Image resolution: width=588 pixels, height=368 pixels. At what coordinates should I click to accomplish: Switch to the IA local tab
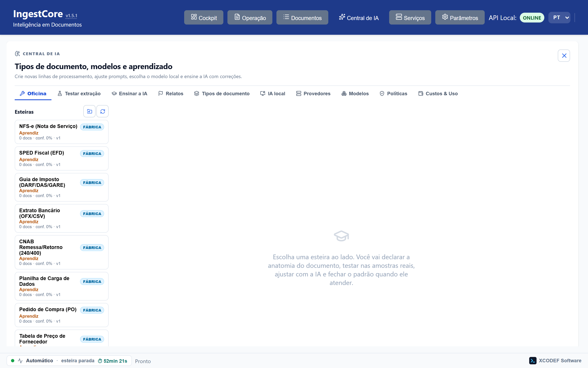pos(273,94)
